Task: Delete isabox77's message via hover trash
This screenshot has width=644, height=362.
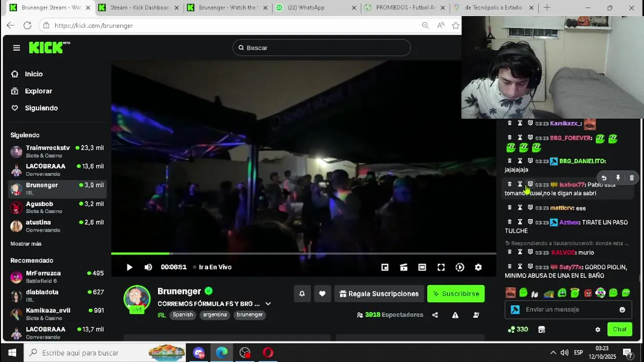Action: click(632, 178)
